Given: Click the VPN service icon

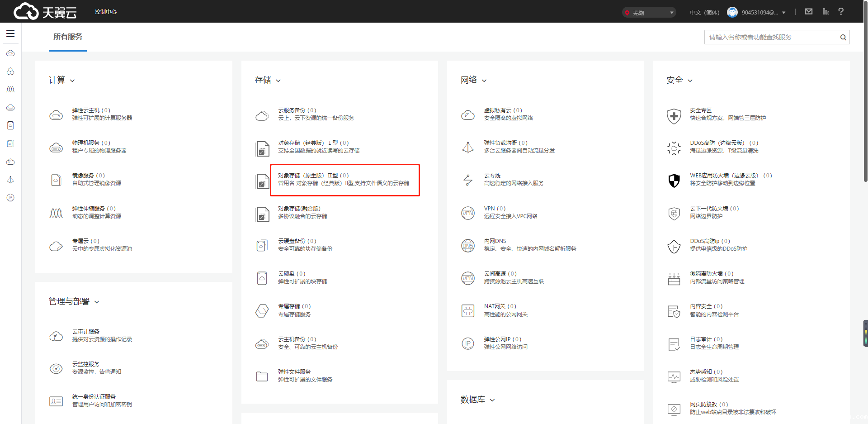Looking at the screenshot, I should tap(467, 213).
